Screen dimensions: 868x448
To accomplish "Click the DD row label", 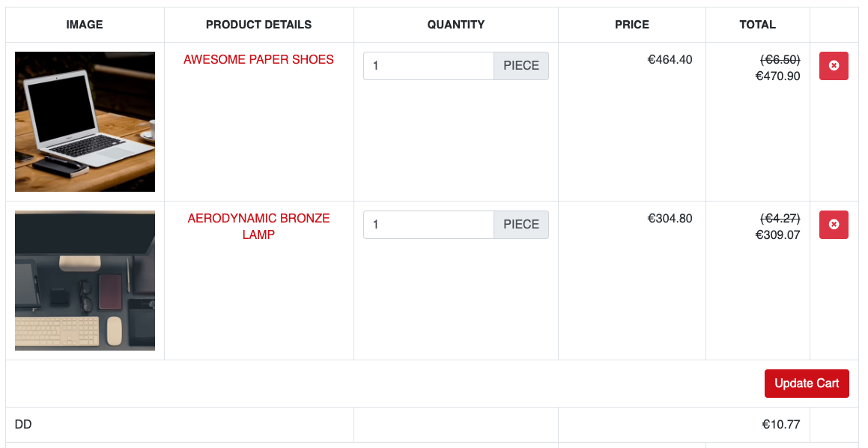I will click(23, 425).
